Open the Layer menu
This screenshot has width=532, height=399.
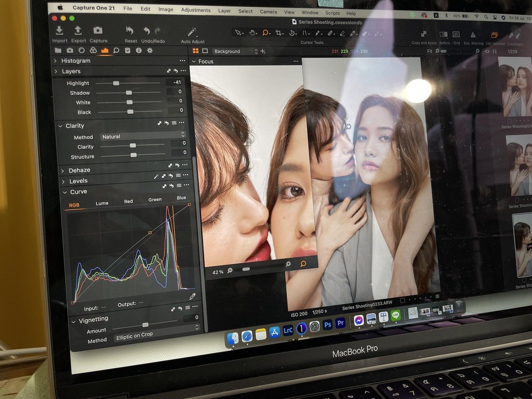[224, 11]
